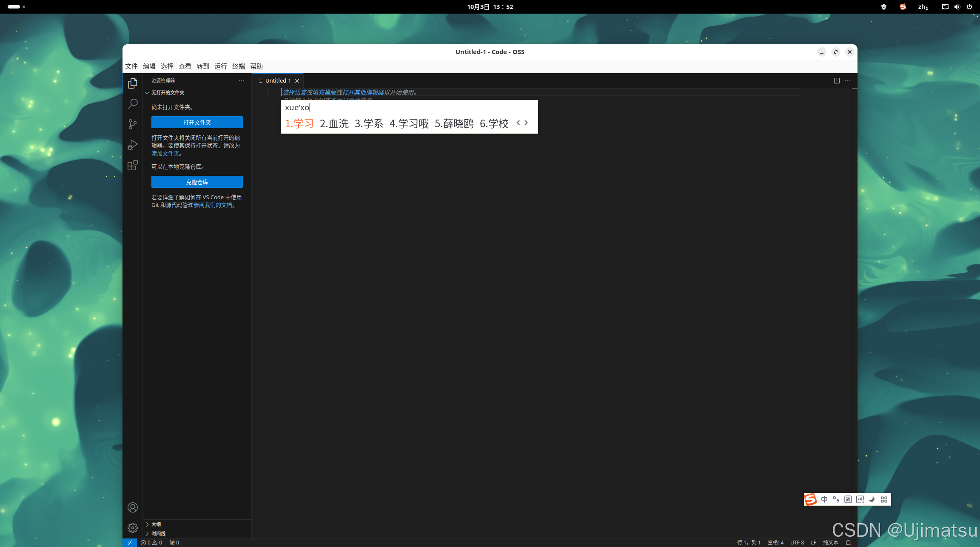Expand the 大纲 outline section
980x547 pixels.
coord(156,524)
